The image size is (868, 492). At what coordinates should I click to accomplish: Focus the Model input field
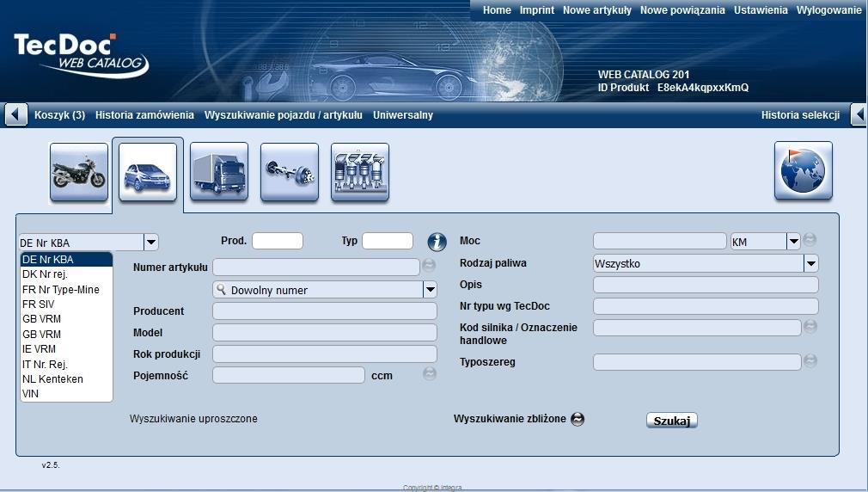325,332
